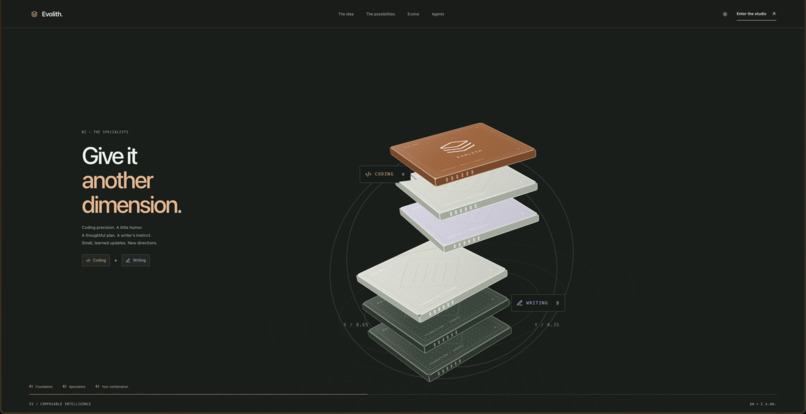
Task: Open "The idea" navigation item
Action: pos(346,14)
